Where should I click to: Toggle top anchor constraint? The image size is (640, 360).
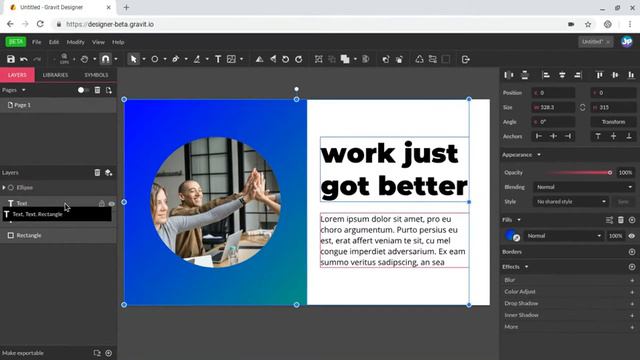(598, 136)
